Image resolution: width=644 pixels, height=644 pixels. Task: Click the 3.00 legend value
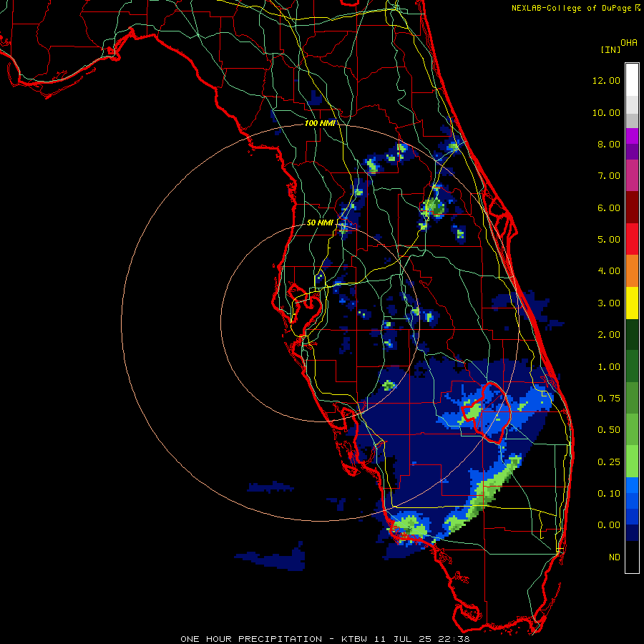pyautogui.click(x=609, y=303)
